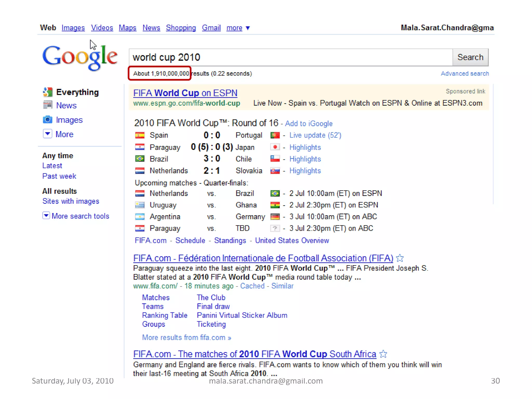Click the Everything colored icon in sidebar
The image size is (532, 399).
coord(48,92)
